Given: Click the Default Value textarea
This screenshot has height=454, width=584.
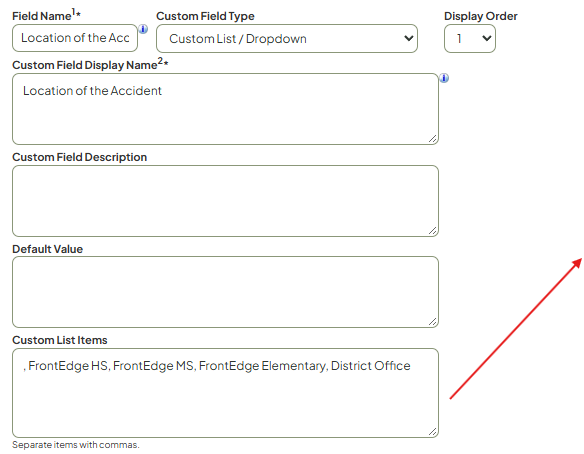Looking at the screenshot, I should [225, 292].
